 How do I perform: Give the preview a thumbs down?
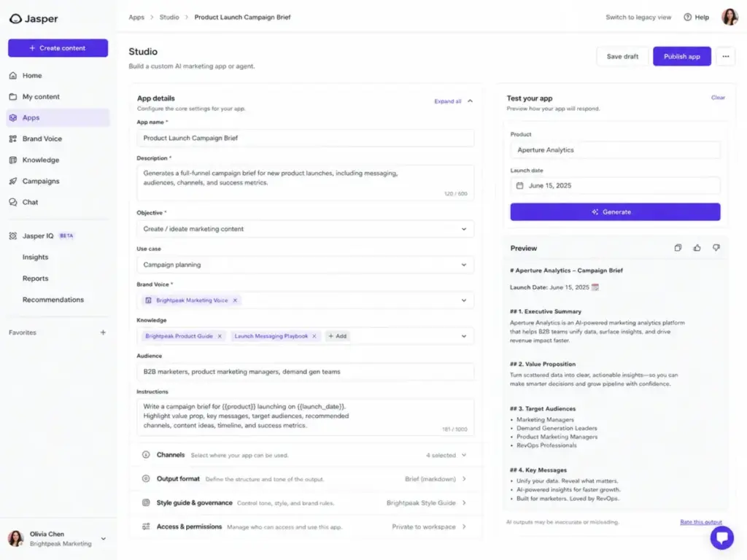(716, 248)
